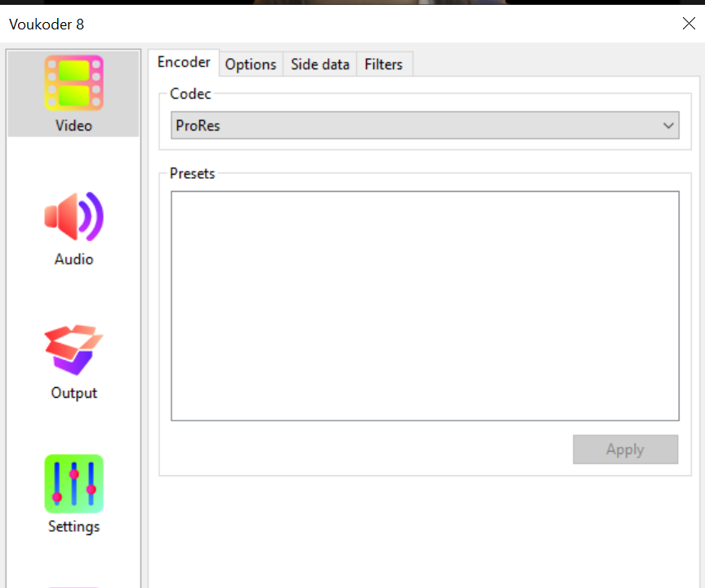Open the Output box icon section
Screen dimensions: 705x588
pyautogui.click(x=74, y=350)
